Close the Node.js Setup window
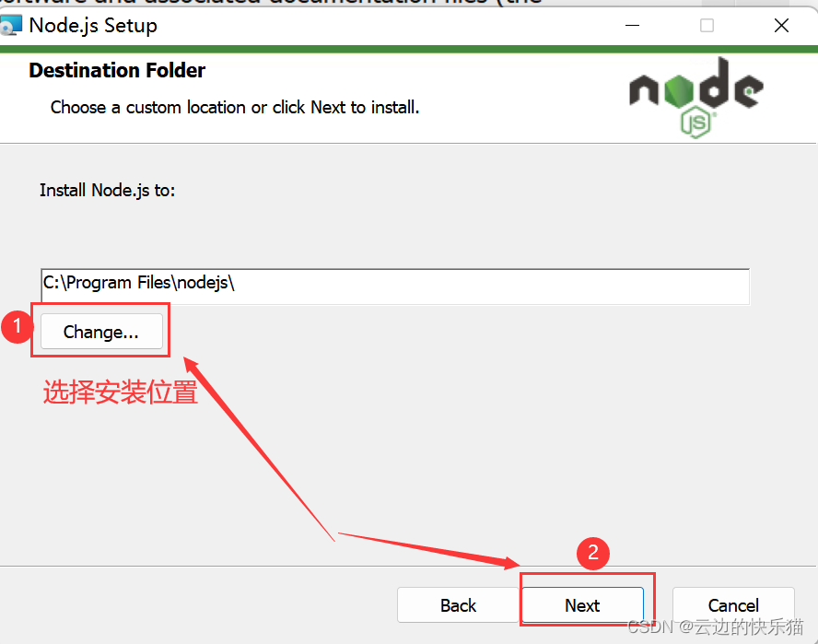Viewport: 818px width, 644px height. (x=781, y=26)
